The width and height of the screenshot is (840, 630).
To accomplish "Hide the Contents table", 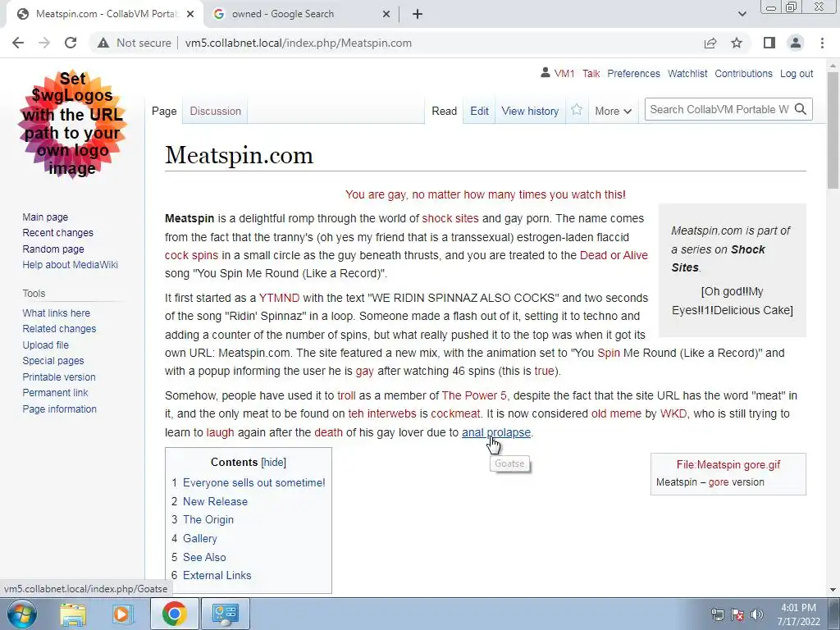I will tap(273, 463).
